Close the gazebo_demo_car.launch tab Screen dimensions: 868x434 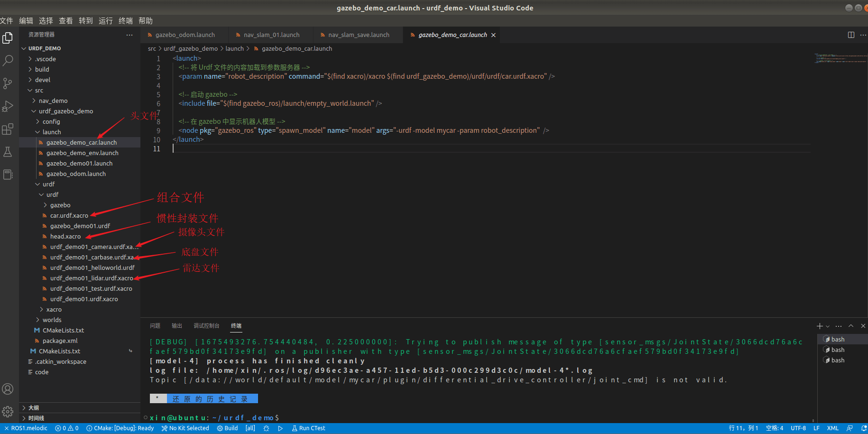click(493, 35)
